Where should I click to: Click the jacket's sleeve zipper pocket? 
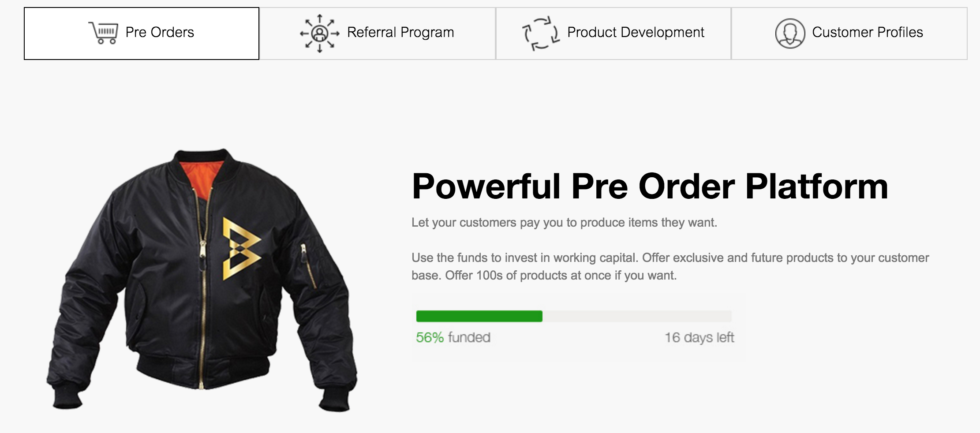[x=308, y=265]
